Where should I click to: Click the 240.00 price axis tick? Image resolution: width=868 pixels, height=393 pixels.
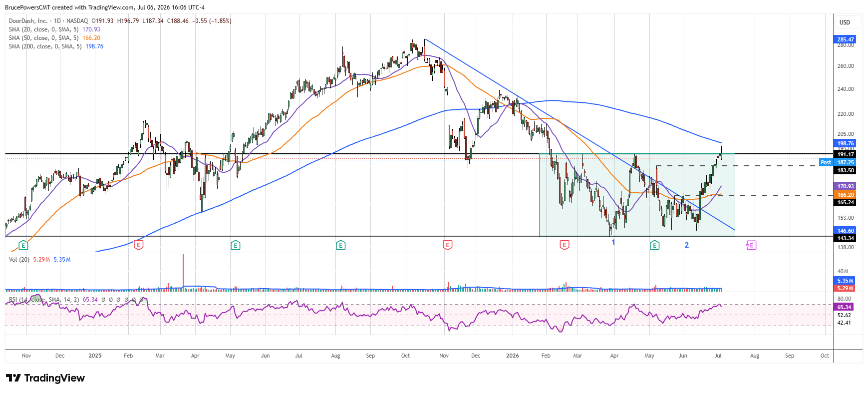[x=846, y=89]
